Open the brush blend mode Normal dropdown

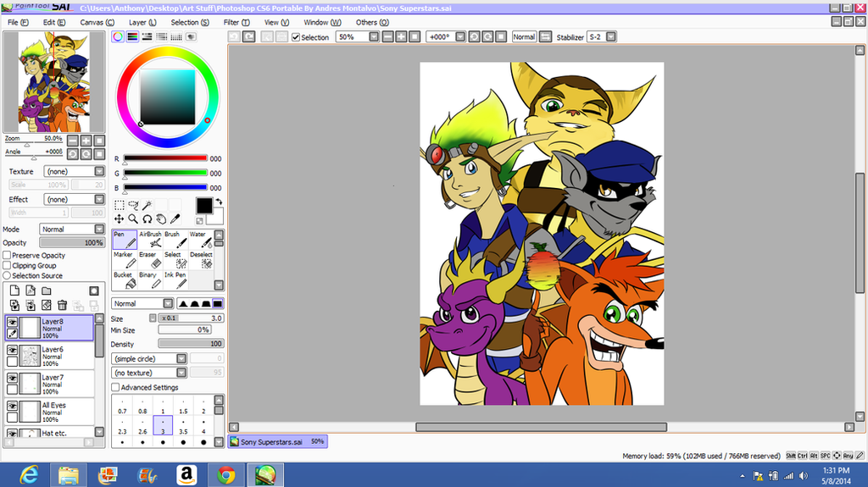pos(142,303)
